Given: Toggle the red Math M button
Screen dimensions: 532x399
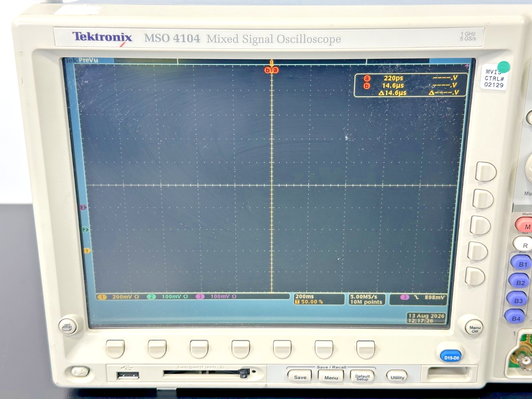Looking at the screenshot, I should pos(525,225).
